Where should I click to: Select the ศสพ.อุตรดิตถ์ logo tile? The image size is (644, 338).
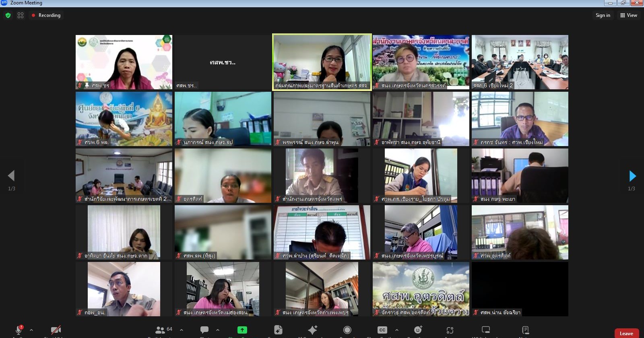point(421,289)
